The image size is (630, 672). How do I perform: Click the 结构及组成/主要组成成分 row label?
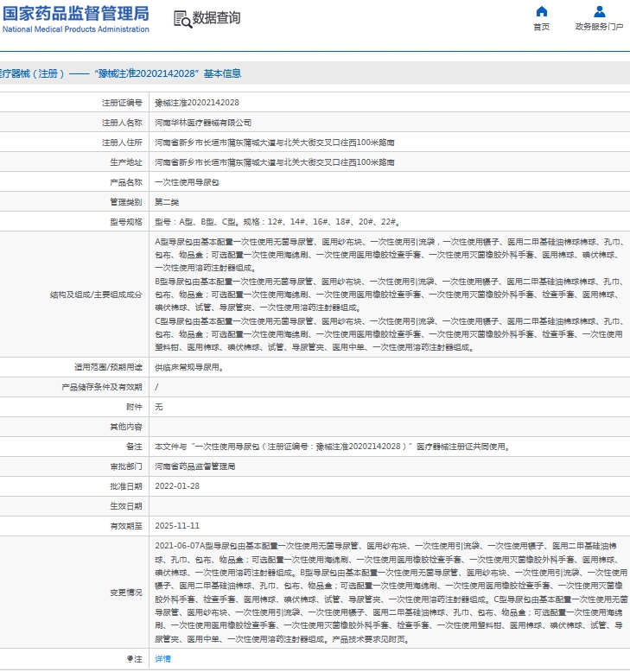[x=96, y=295]
